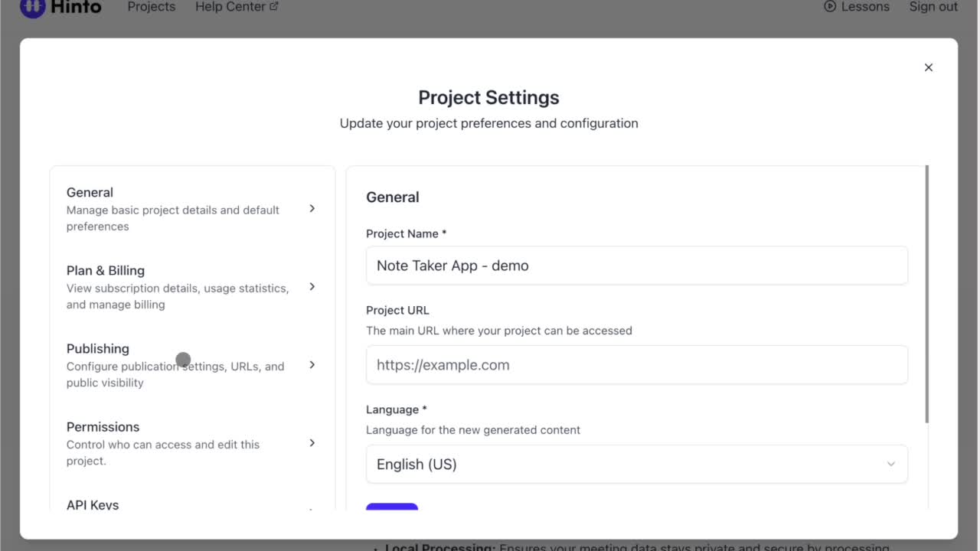Image resolution: width=980 pixels, height=551 pixels.
Task: Expand the Language dropdown
Action: pos(636,465)
